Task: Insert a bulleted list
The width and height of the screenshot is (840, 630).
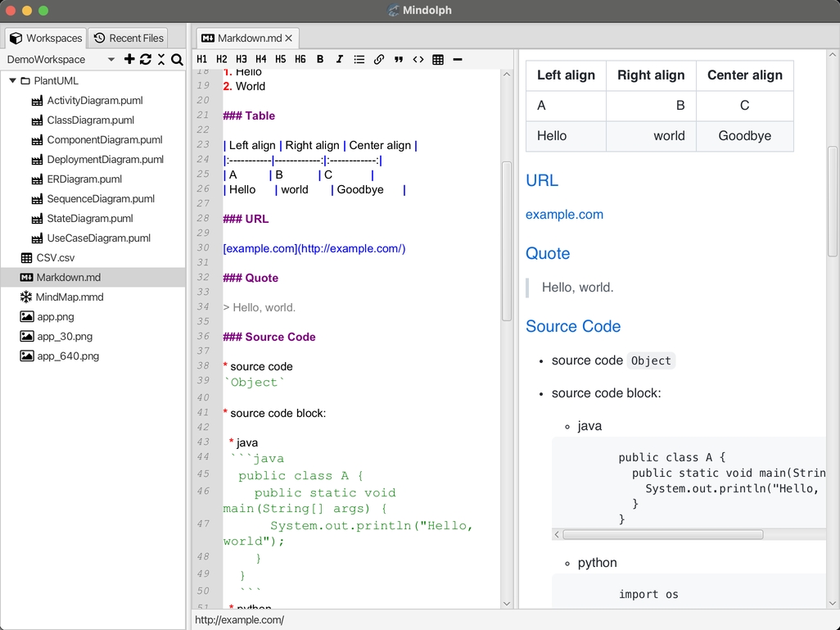Action: pyautogui.click(x=359, y=59)
